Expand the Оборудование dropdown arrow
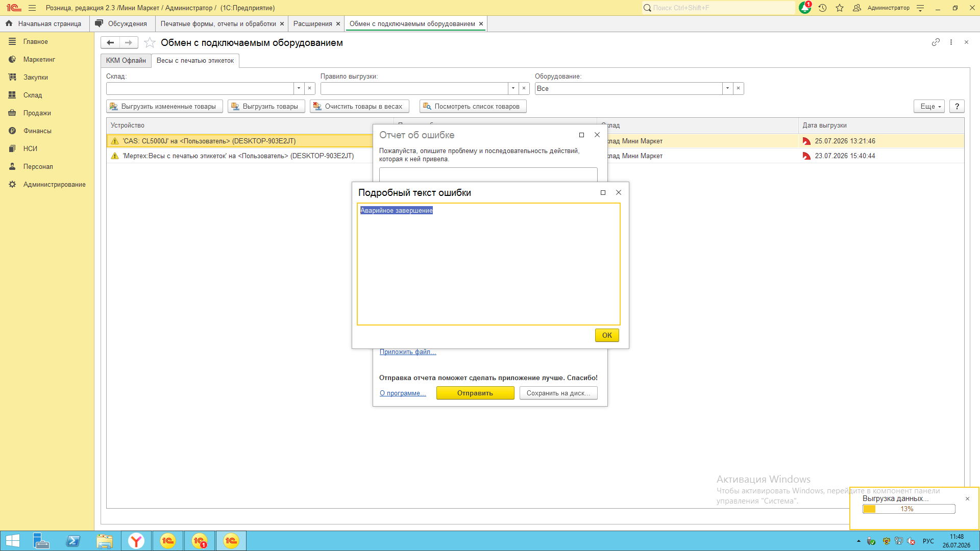 (727, 89)
